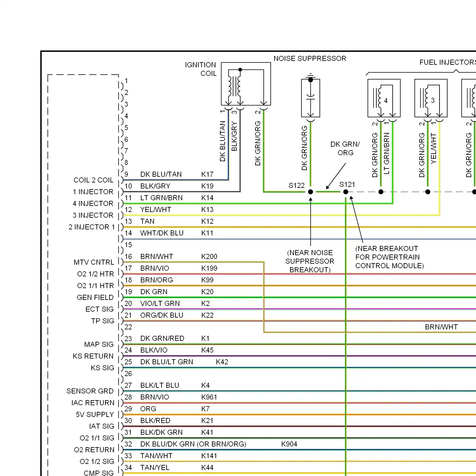Select the 1 INJECTOR pin label
Screen dimensions: 476x476
tap(93, 192)
